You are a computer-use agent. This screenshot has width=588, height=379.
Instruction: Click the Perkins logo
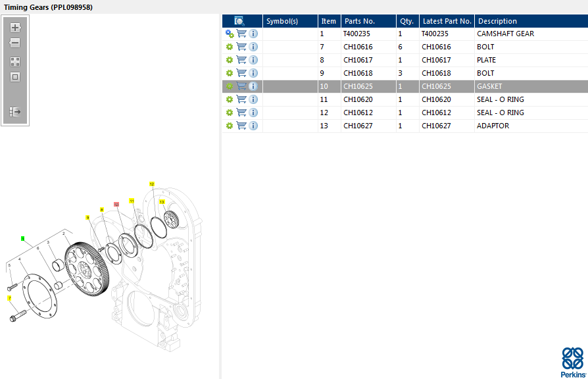[572, 363]
